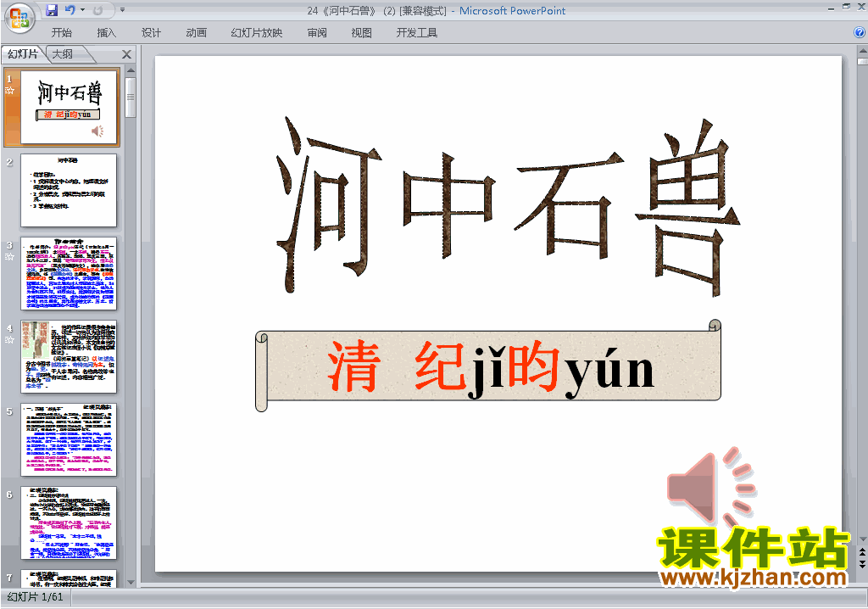
Task: Switch to the 大纲 outline pane tab
Action: coord(63,53)
